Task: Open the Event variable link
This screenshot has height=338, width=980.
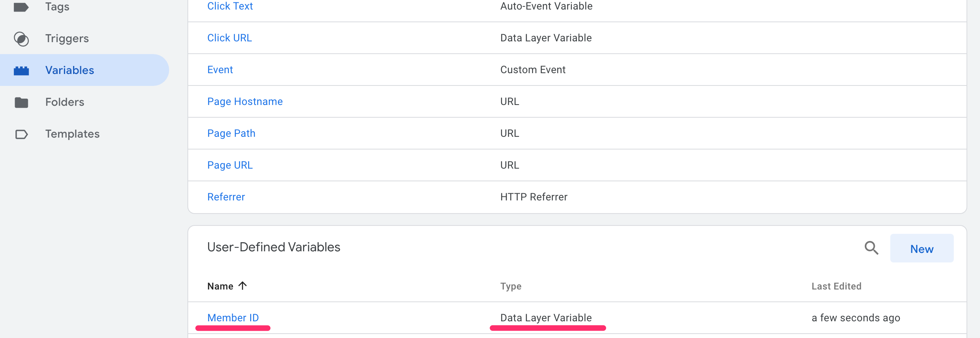Action: tap(220, 70)
